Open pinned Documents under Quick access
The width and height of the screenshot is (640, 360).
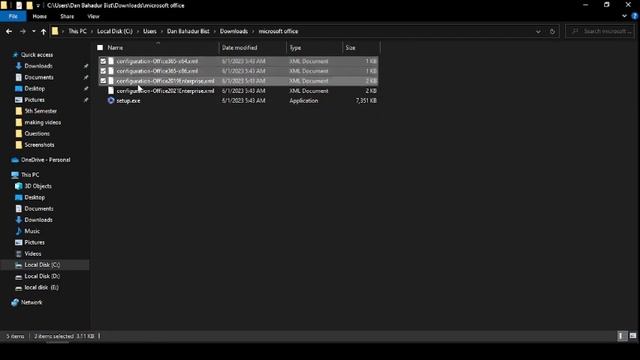click(x=39, y=77)
